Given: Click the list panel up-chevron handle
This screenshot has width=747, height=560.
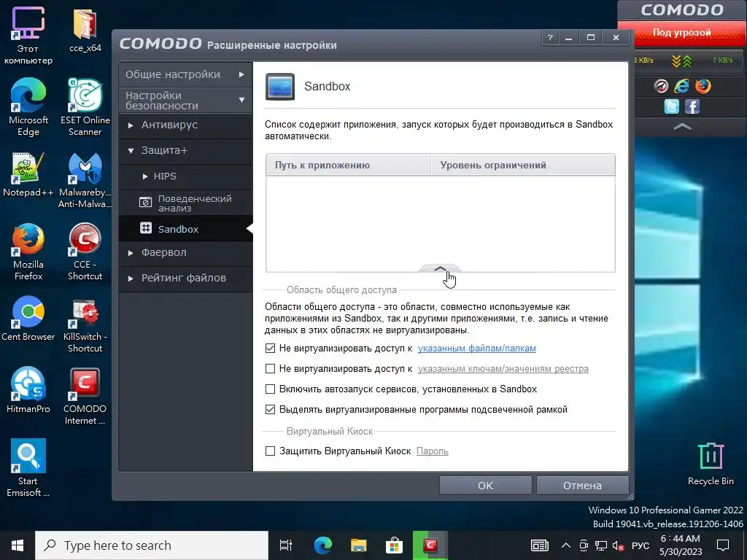Looking at the screenshot, I should pyautogui.click(x=440, y=269).
